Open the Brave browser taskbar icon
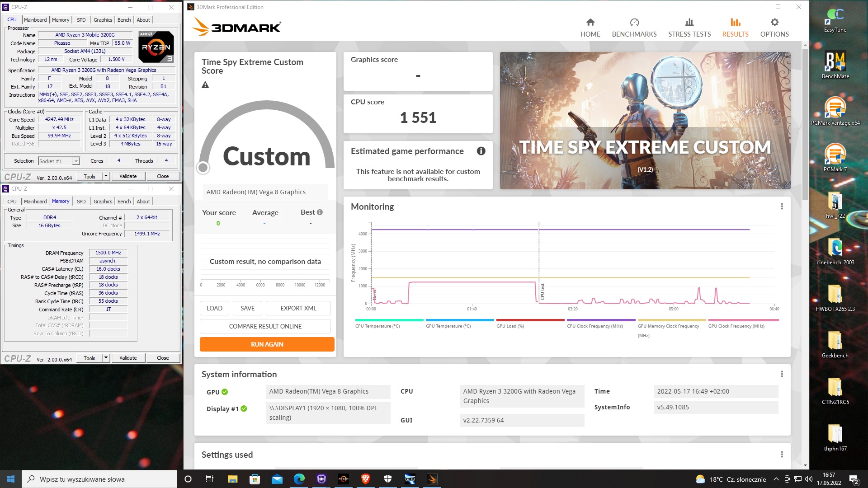 pyautogui.click(x=366, y=479)
